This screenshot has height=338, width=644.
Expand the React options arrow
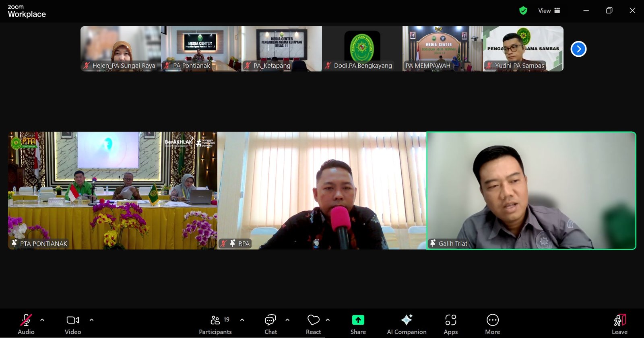[328, 320]
